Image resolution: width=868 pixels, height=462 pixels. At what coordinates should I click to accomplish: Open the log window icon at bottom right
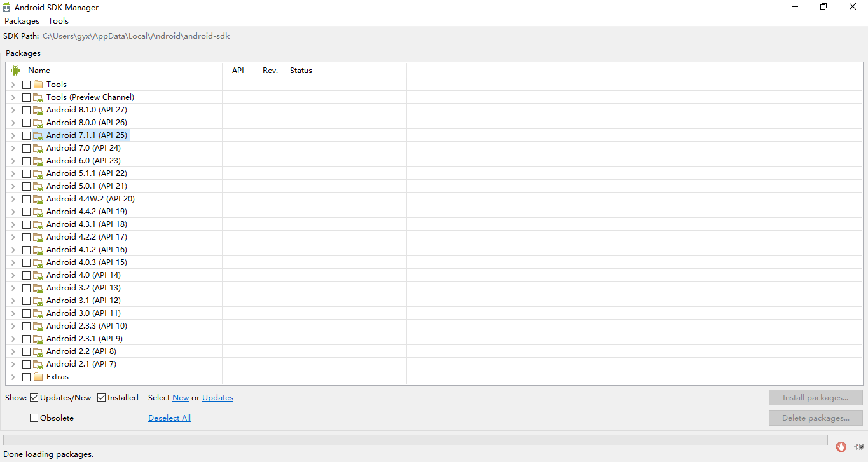(859, 447)
